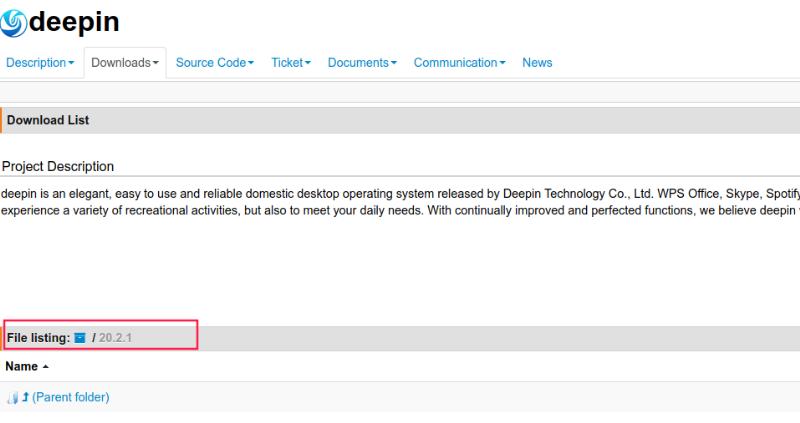
Task: Click the Project Description heading
Action: click(x=58, y=166)
